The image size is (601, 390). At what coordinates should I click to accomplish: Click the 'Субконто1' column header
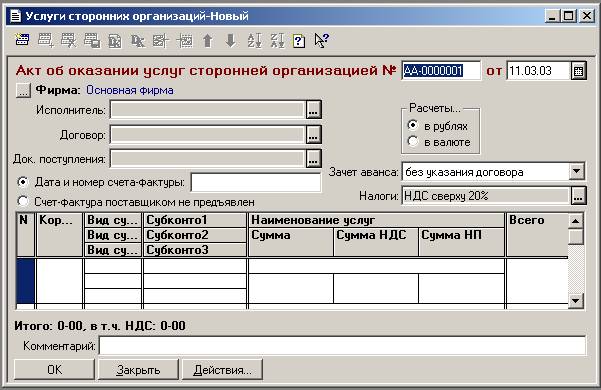click(194, 220)
